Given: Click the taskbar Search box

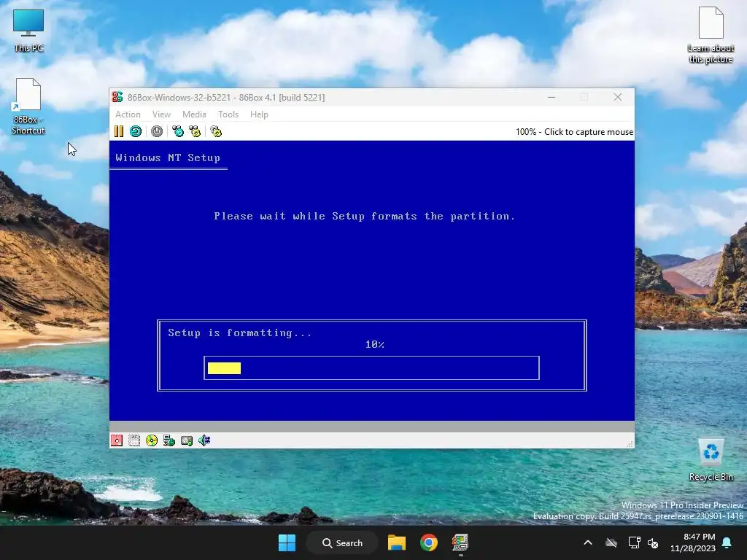Looking at the screenshot, I should 343,542.
